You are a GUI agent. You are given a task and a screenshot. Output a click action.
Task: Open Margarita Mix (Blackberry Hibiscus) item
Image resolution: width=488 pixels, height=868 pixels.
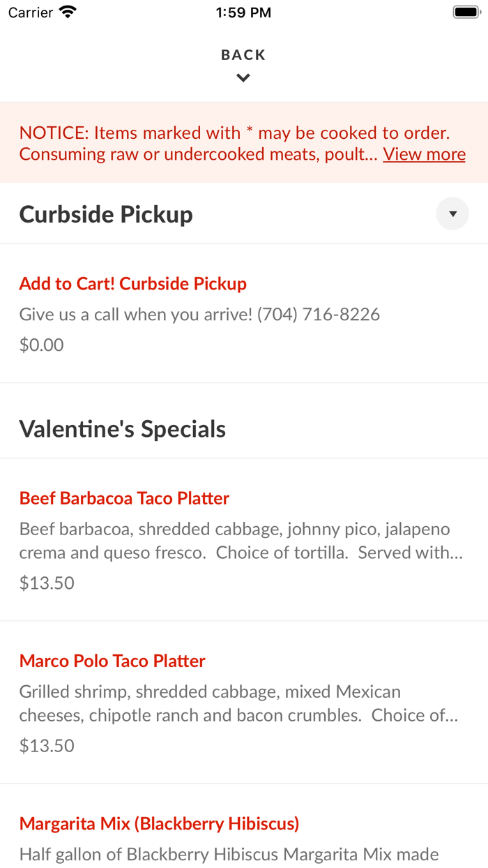point(159,823)
